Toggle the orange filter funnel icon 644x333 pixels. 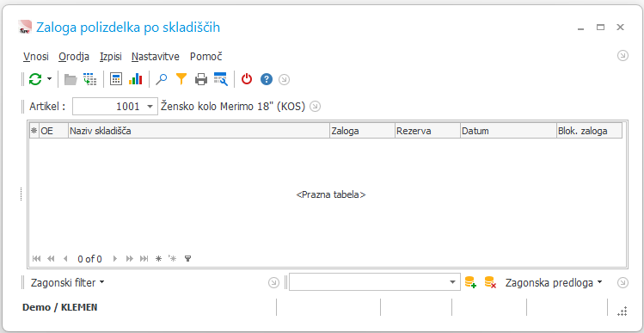(181, 79)
